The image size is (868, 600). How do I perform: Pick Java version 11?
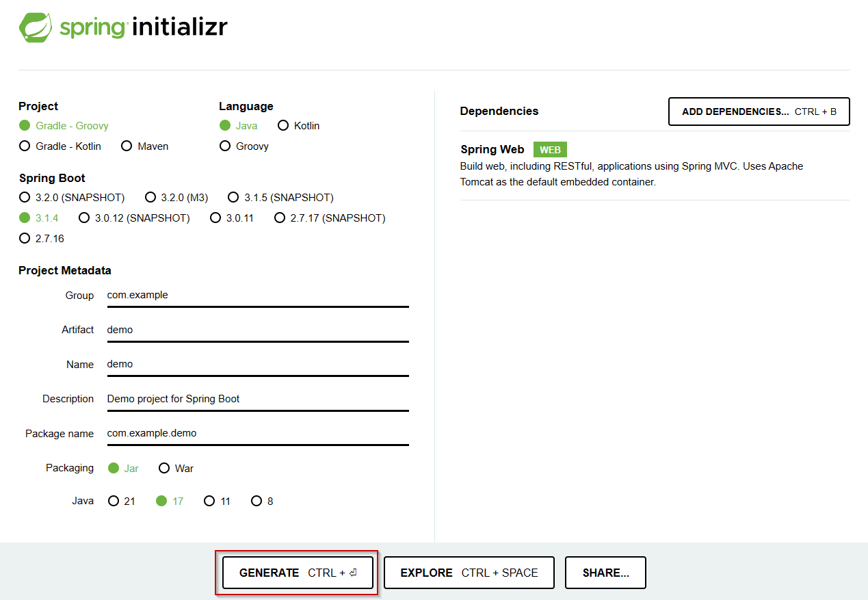click(218, 501)
